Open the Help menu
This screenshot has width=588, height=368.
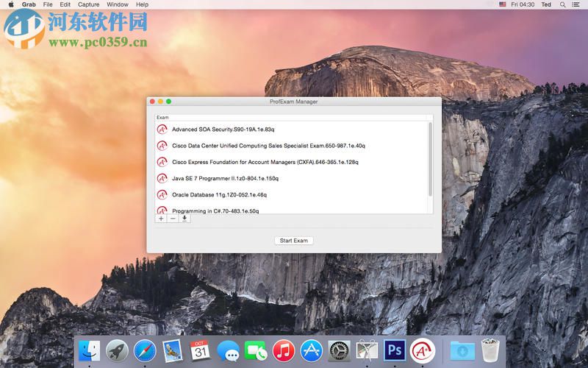(x=142, y=4)
